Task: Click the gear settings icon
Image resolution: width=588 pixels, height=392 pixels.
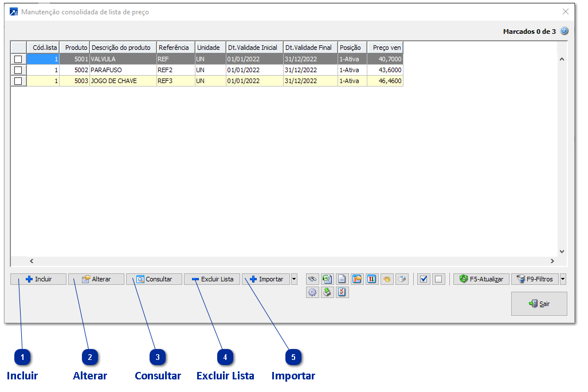Action: click(x=312, y=292)
